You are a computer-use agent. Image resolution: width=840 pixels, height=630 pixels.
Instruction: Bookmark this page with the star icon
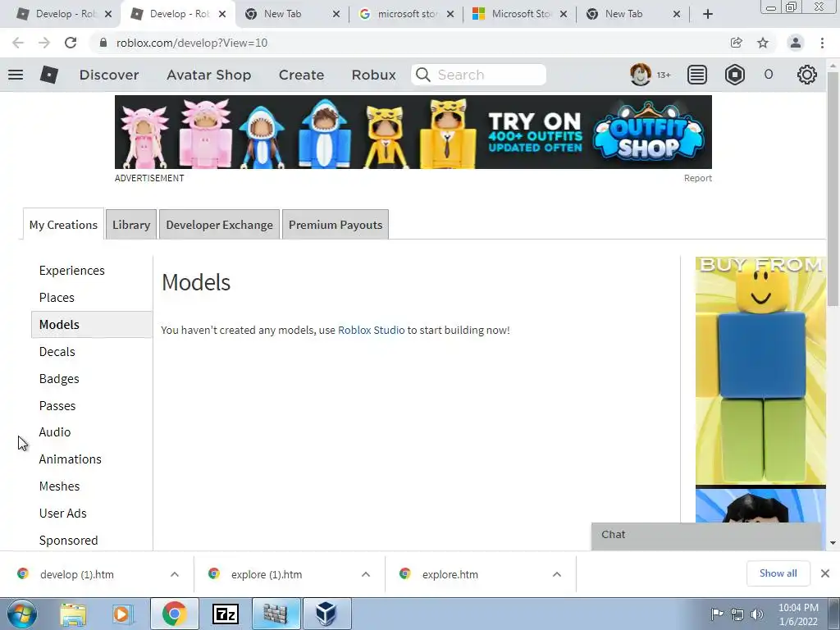[763, 43]
